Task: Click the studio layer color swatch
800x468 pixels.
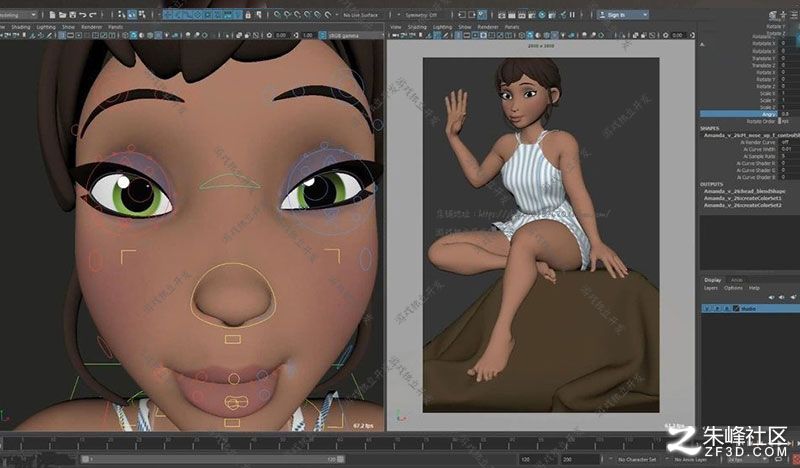Action: tap(736, 309)
